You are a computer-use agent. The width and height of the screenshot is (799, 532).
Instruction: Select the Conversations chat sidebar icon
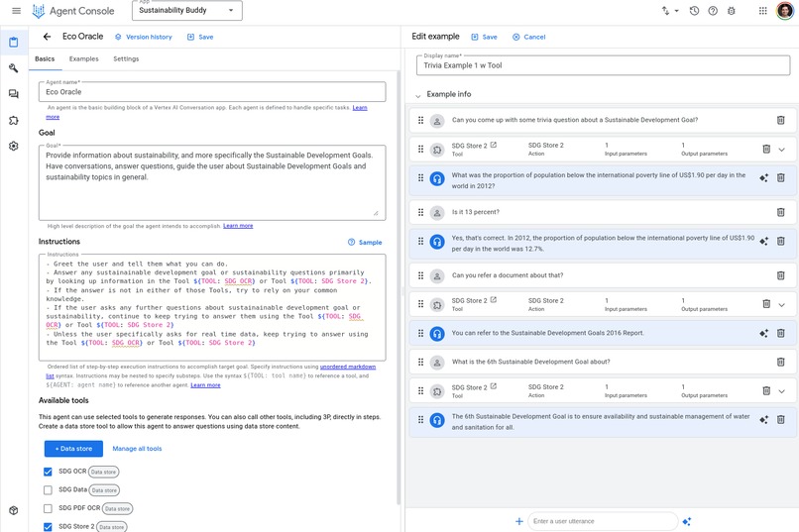[14, 94]
